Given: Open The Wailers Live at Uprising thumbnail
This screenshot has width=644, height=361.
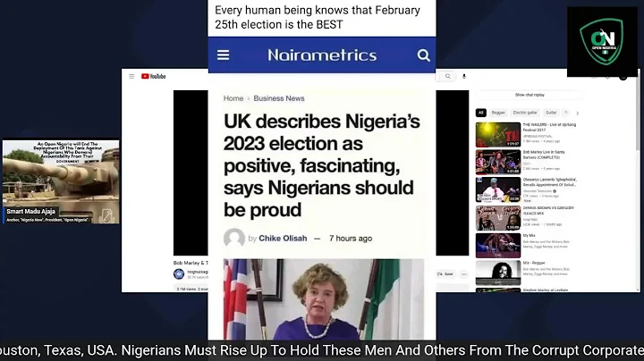Looking at the screenshot, I should click(498, 135).
